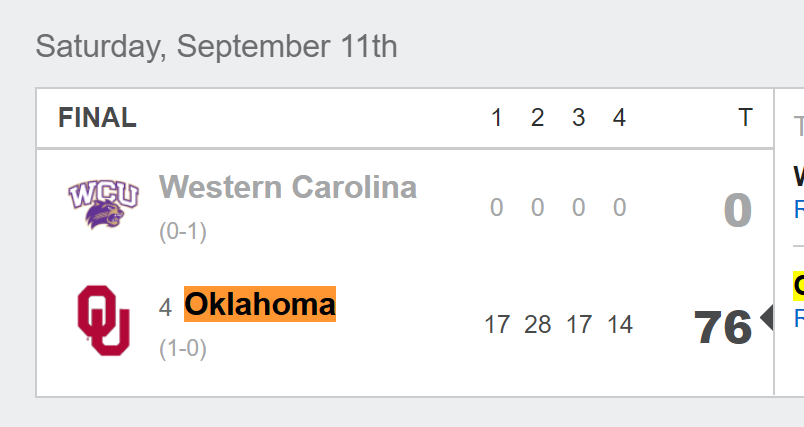Click the 1st quarter column header
Viewport: 804px width, 427px height.
[x=496, y=118]
